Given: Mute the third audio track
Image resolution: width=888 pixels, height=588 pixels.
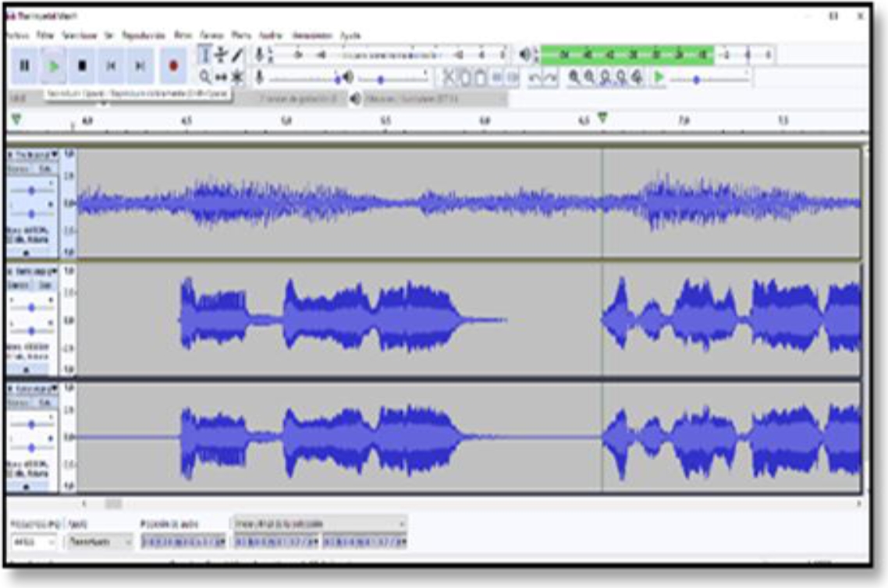Looking at the screenshot, I should point(20,403).
